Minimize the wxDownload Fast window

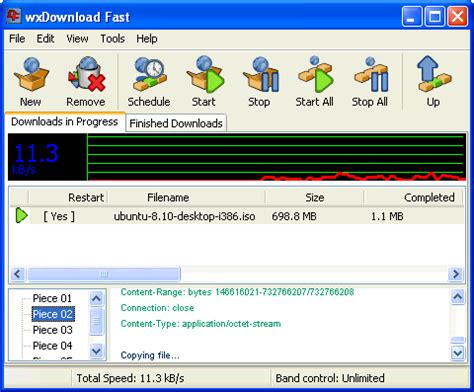click(411, 16)
